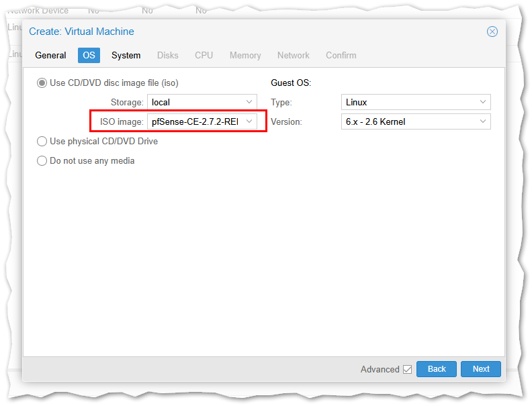Click Next to continue the wizard
The image size is (532, 406).
click(480, 369)
